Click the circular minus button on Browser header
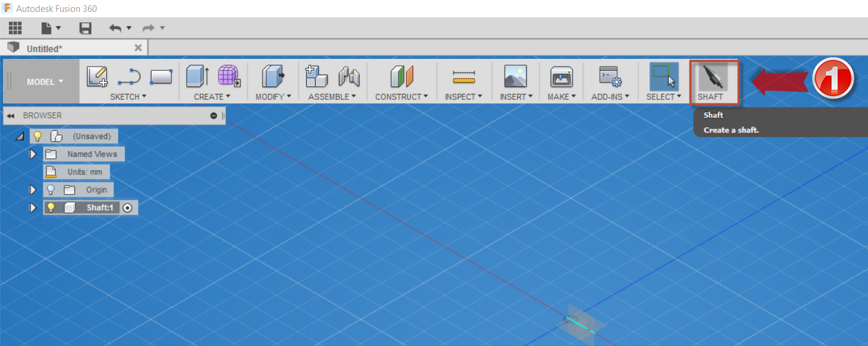 [213, 115]
